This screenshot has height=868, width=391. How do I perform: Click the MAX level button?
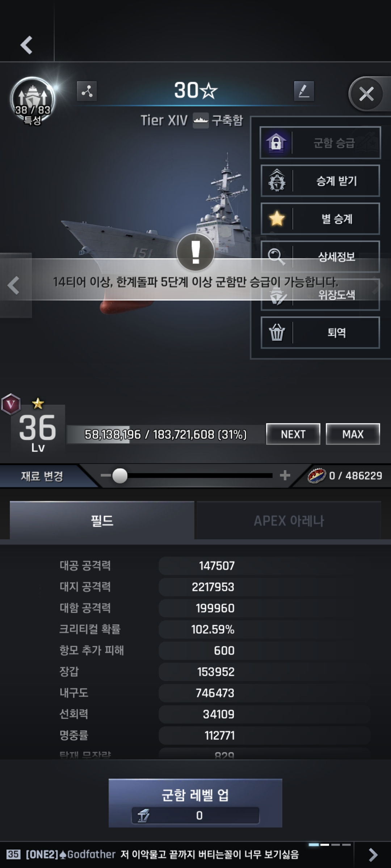click(x=353, y=434)
